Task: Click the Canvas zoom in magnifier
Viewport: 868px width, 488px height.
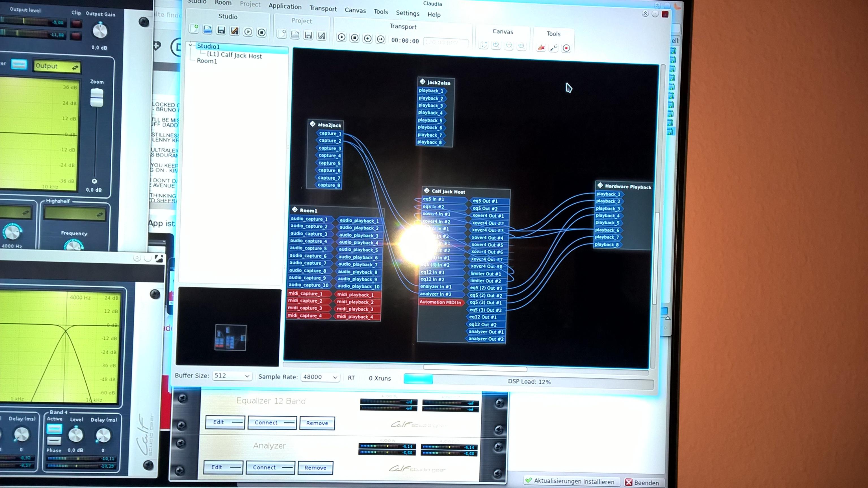Action: [x=496, y=45]
